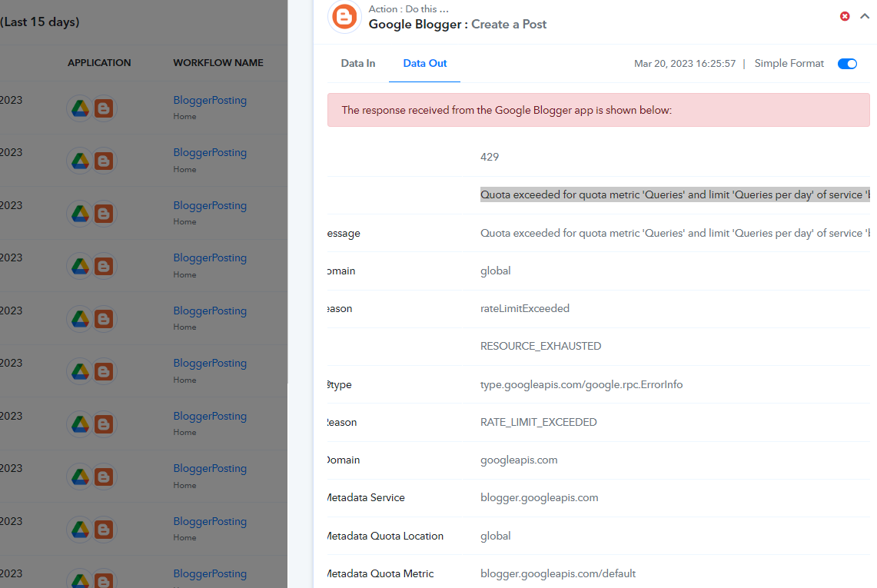Select the RESOURCE_EXHAUSTED status value
Screen dimensions: 877x588
(x=540, y=347)
